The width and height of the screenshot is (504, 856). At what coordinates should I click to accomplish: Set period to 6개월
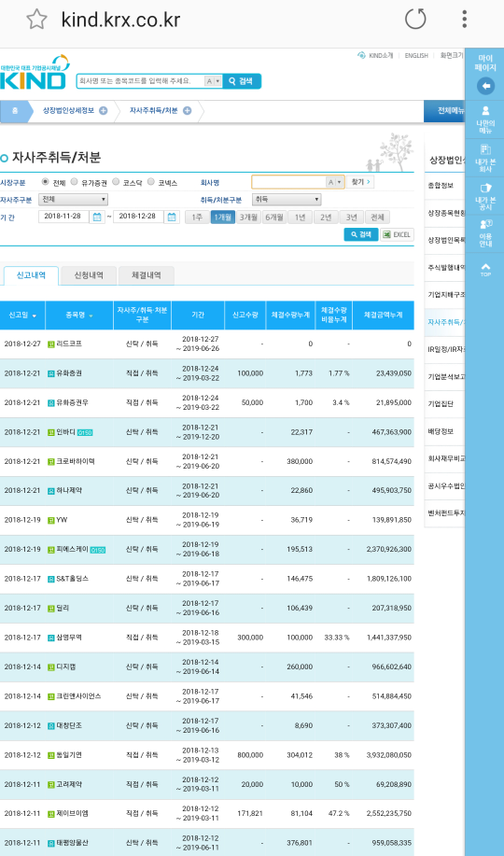coord(274,218)
